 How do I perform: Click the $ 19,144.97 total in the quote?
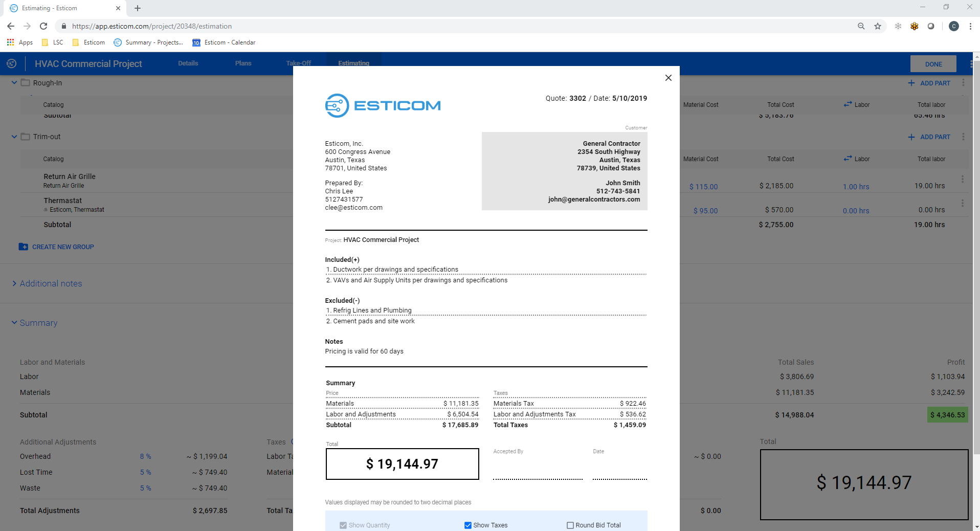(x=402, y=464)
